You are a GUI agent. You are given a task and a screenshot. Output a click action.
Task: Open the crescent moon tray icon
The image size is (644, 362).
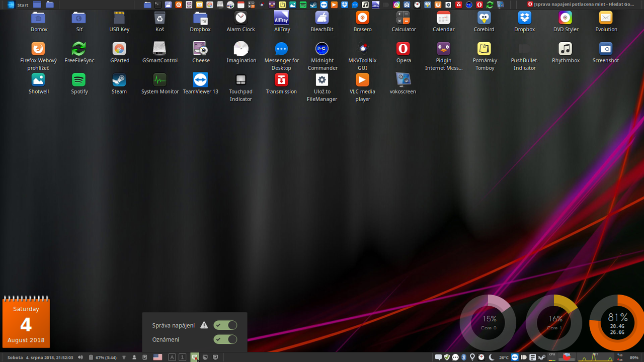(491, 357)
